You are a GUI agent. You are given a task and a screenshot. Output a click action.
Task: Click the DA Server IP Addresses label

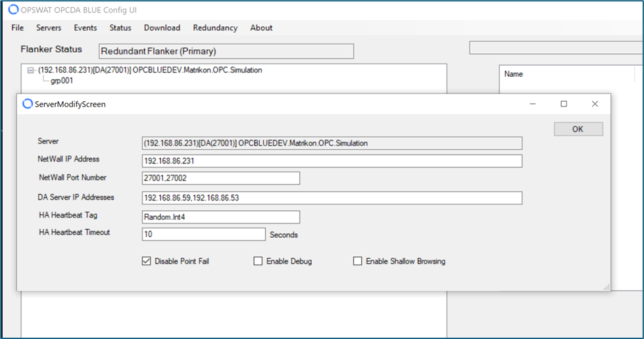point(76,197)
